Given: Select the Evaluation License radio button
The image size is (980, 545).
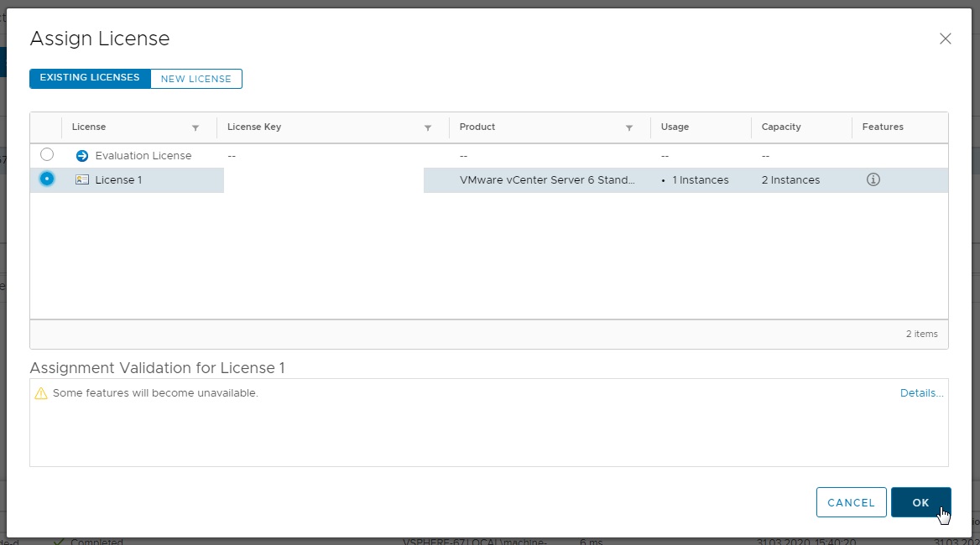Looking at the screenshot, I should tap(47, 155).
